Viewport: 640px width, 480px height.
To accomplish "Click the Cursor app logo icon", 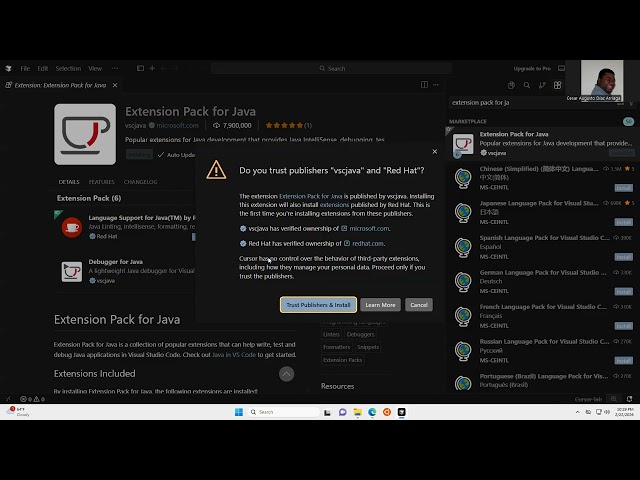I will 9,69.
